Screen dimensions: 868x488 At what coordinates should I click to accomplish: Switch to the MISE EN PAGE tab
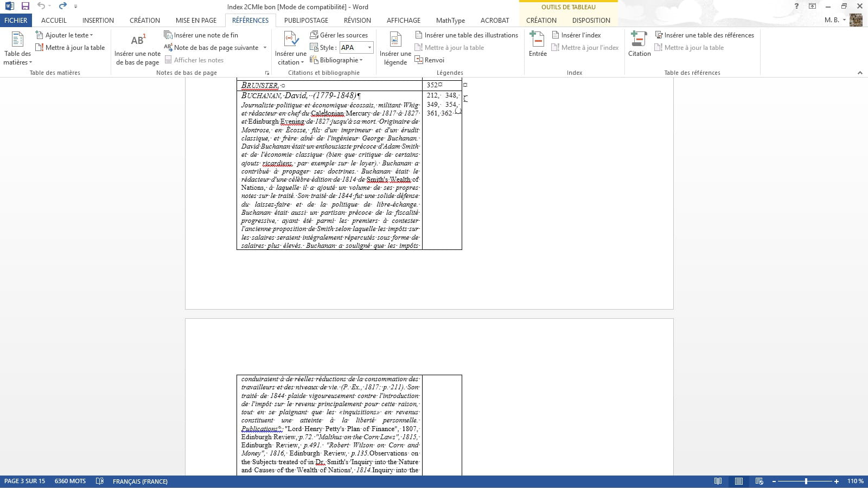click(196, 20)
